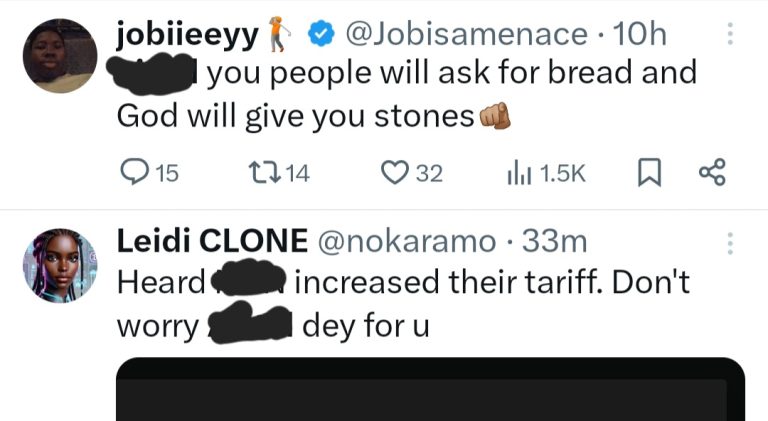
Task: Reply to jobiieeyy's tweet
Action: point(133,173)
